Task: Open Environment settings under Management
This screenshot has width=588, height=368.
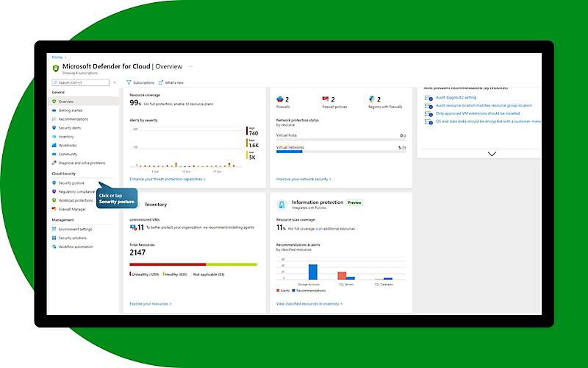Action: click(x=75, y=229)
